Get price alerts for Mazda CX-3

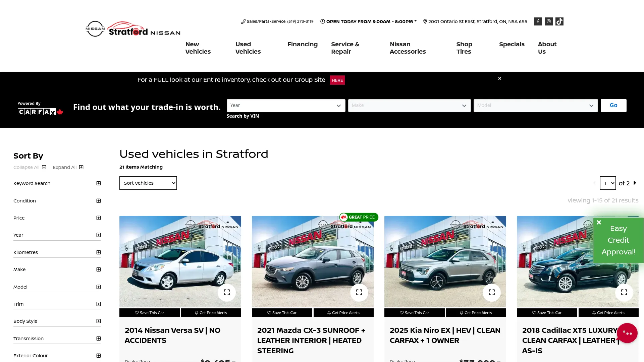pyautogui.click(x=343, y=313)
